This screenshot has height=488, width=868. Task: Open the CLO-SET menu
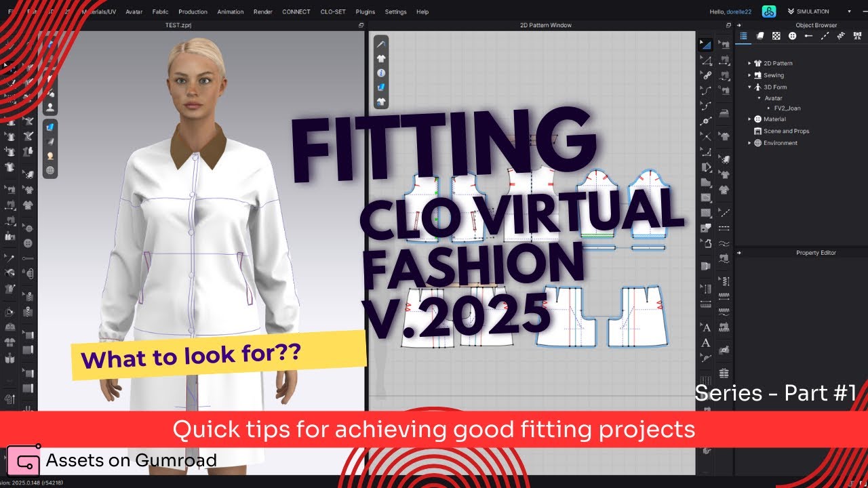point(332,12)
